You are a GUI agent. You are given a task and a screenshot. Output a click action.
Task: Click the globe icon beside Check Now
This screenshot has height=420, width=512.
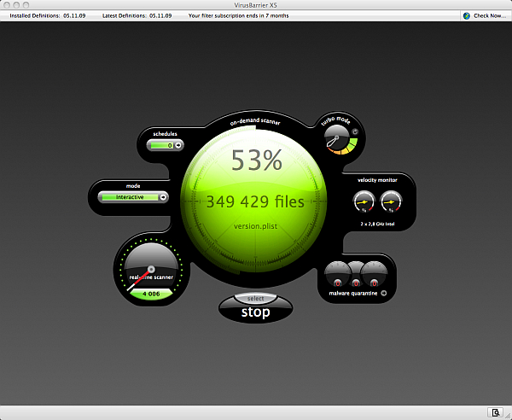[467, 15]
